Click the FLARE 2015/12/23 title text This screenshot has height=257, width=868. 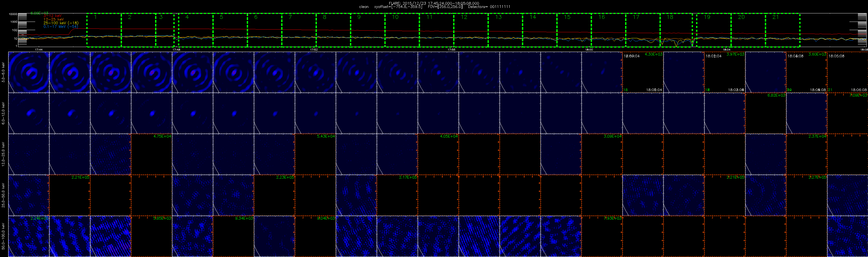tap(434, 3)
